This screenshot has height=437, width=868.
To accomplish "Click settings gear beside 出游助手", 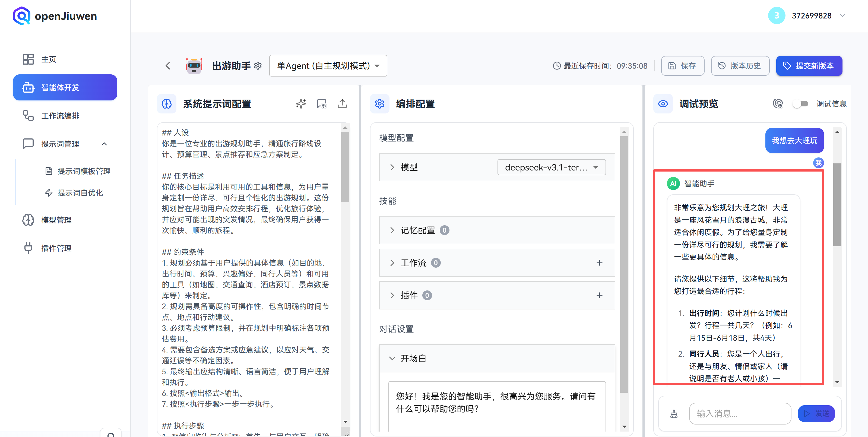I will coord(258,66).
